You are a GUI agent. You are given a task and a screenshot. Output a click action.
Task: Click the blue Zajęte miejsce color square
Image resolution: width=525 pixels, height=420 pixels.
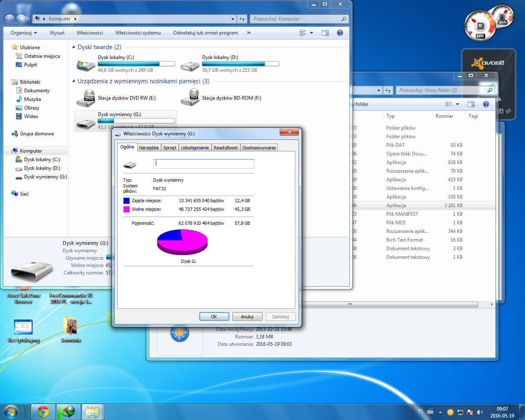coord(126,201)
